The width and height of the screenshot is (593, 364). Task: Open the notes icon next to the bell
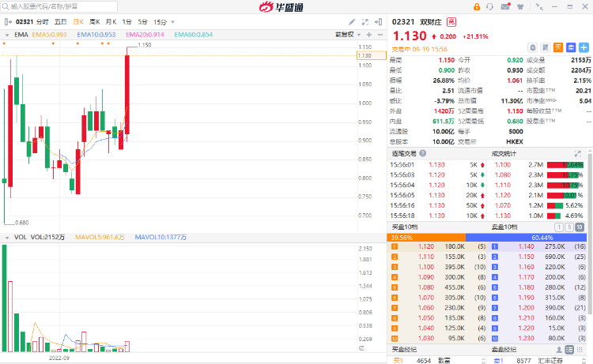click(546, 47)
